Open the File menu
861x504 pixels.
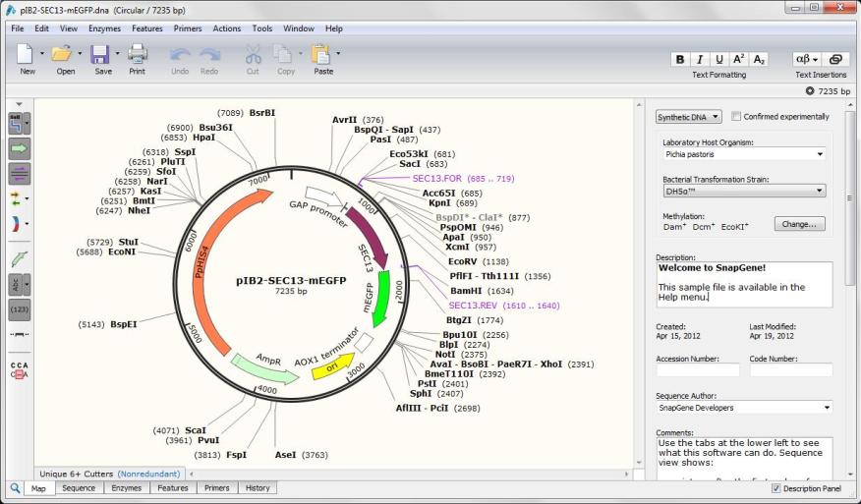coord(18,28)
